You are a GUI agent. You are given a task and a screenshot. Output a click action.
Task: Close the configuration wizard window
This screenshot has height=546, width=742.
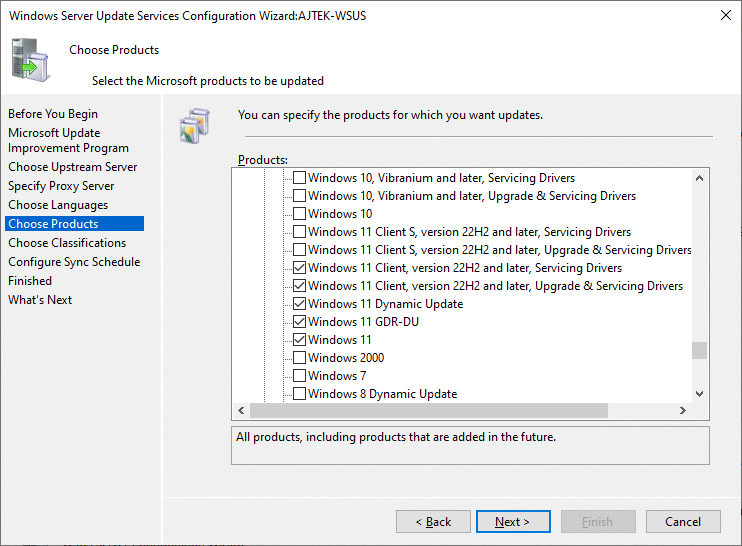[x=725, y=15]
